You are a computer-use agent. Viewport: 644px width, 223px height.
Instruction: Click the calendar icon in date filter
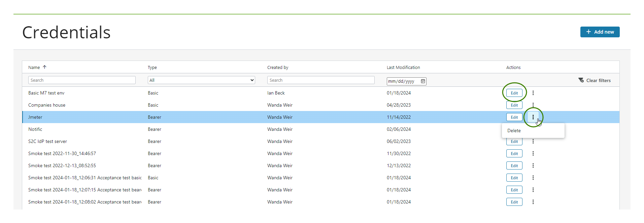tap(423, 81)
